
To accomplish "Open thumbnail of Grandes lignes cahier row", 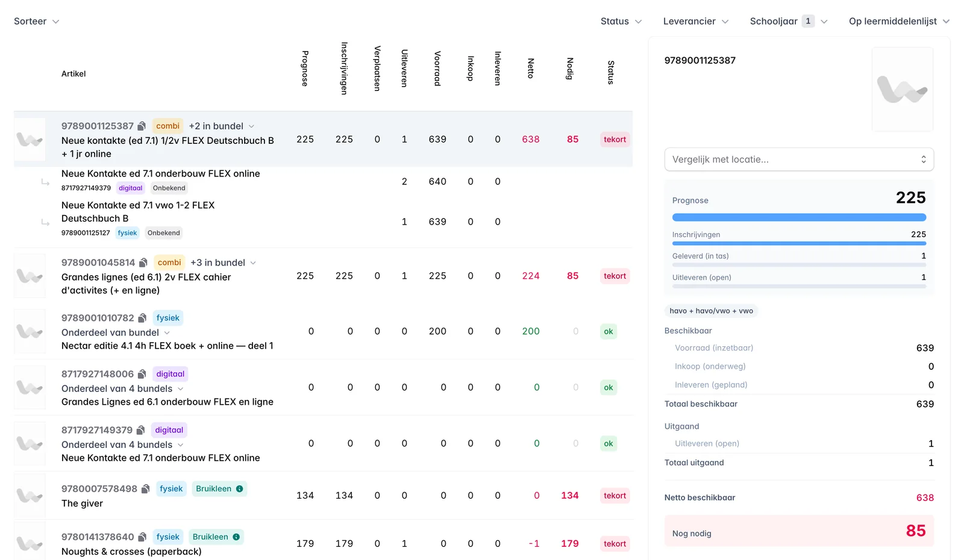I will click(30, 276).
